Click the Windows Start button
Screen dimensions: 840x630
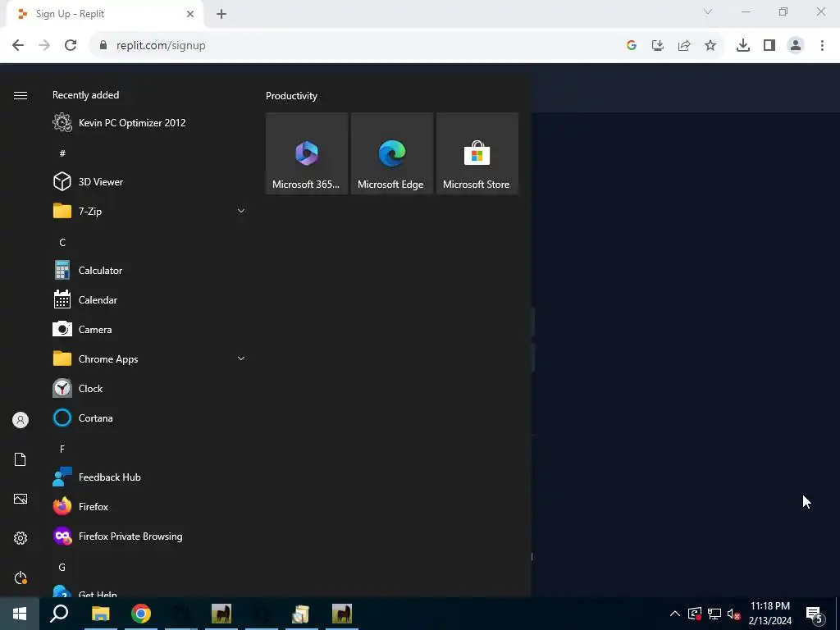(20, 614)
